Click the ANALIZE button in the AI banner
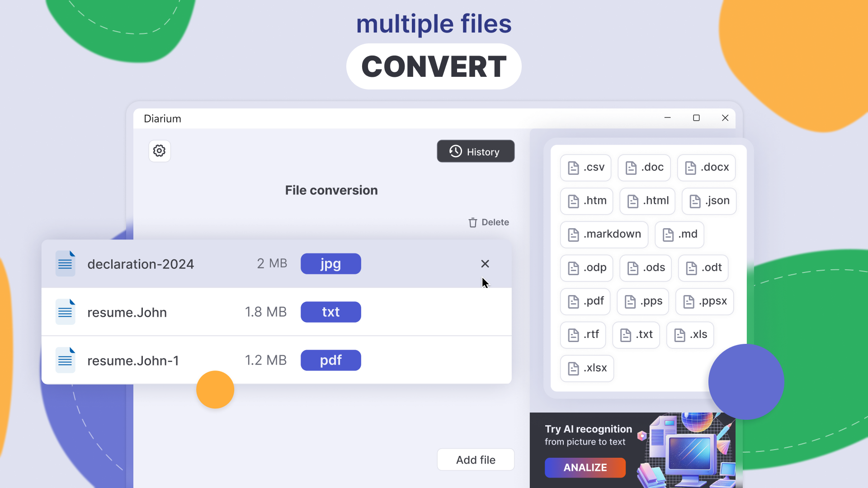 click(x=585, y=468)
